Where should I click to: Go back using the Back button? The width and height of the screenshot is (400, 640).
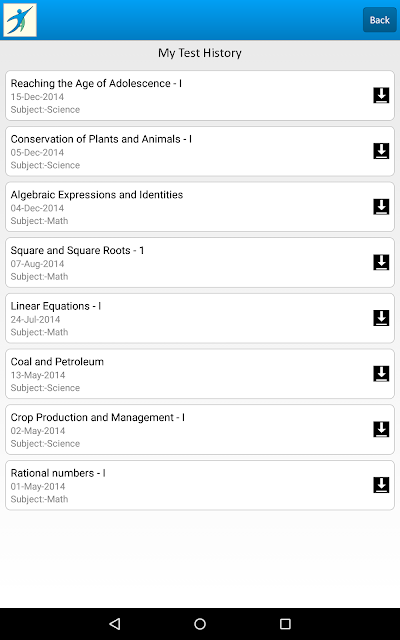coord(380,20)
